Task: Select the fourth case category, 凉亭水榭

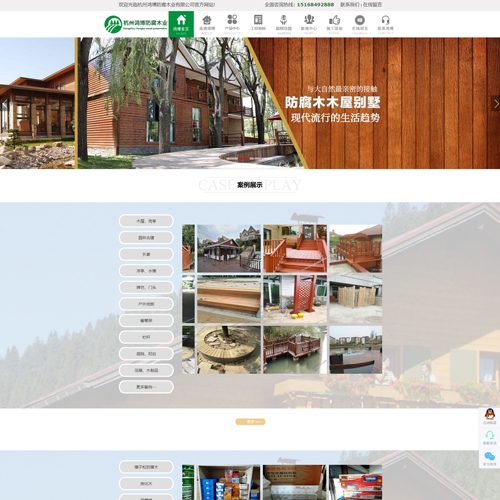Action: point(146,271)
